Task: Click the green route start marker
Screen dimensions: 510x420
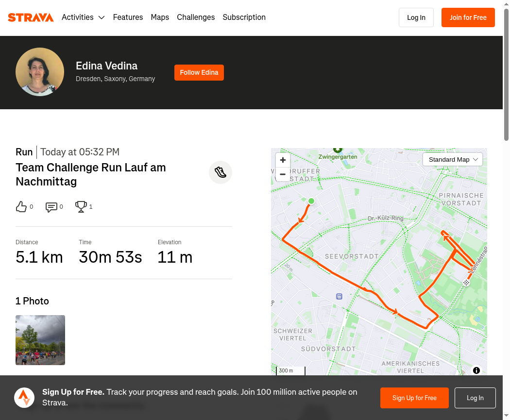Action: coord(311,201)
